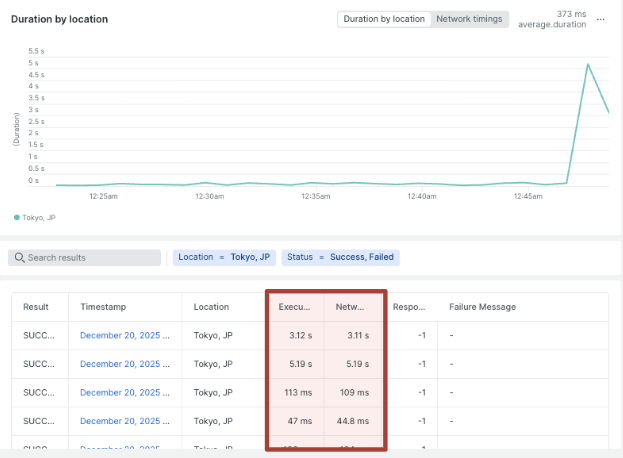The image size is (623, 458).
Task: Open timestamp link for 5.19 s result
Action: click(125, 364)
